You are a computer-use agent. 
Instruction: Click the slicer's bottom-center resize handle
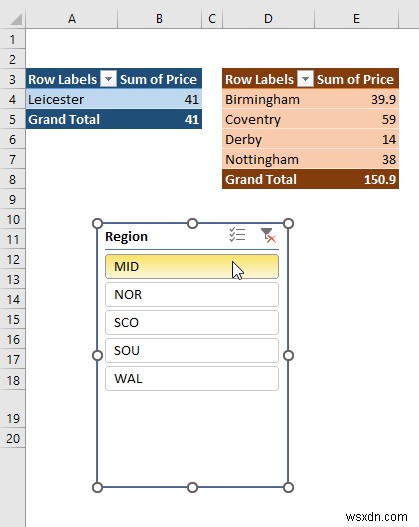[x=192, y=488]
